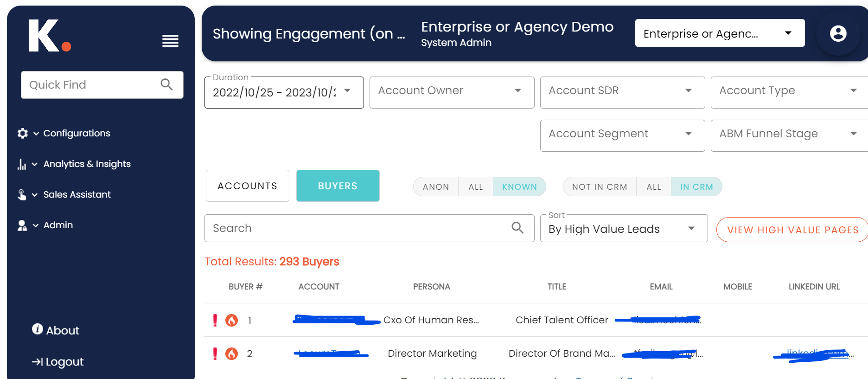The width and height of the screenshot is (868, 379).
Task: Click the hamburger menu icon in sidebar
Action: [170, 41]
